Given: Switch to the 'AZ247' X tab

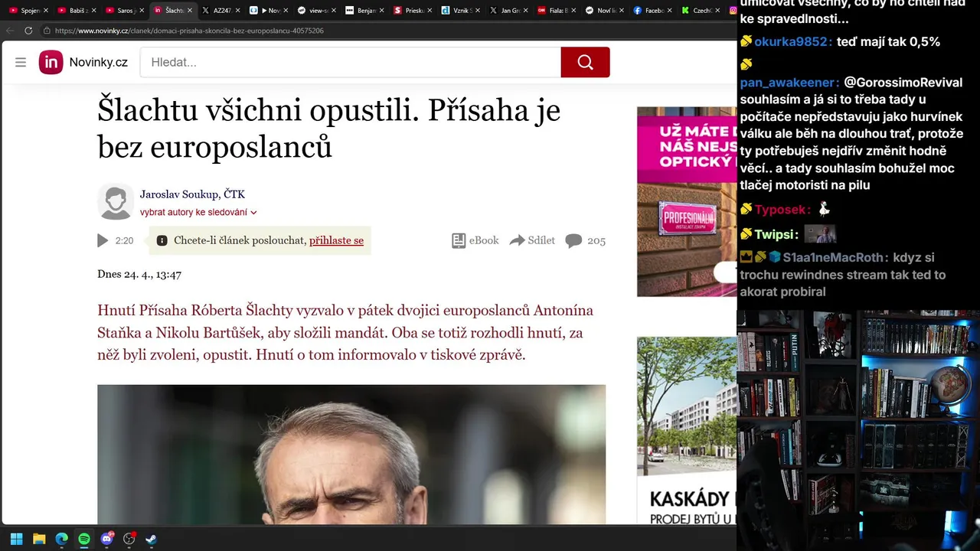Looking at the screenshot, I should pos(221,11).
